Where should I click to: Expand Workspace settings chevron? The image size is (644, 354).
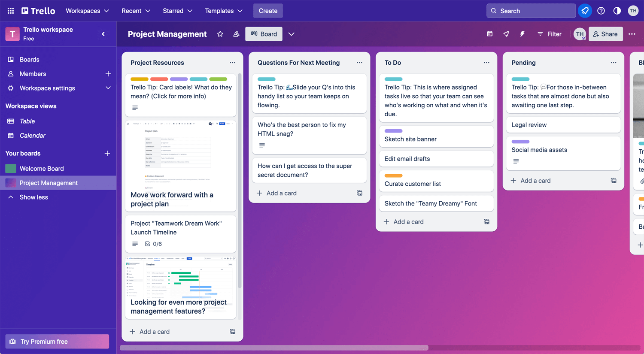(108, 88)
